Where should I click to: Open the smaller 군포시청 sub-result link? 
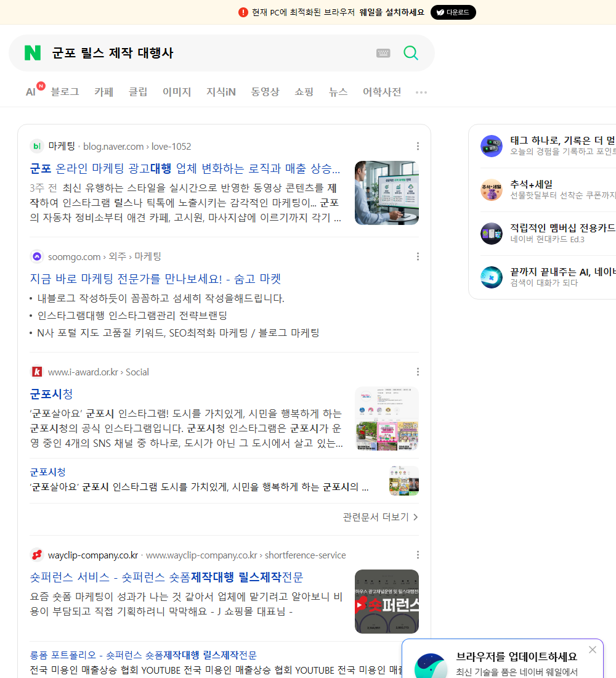click(x=47, y=472)
